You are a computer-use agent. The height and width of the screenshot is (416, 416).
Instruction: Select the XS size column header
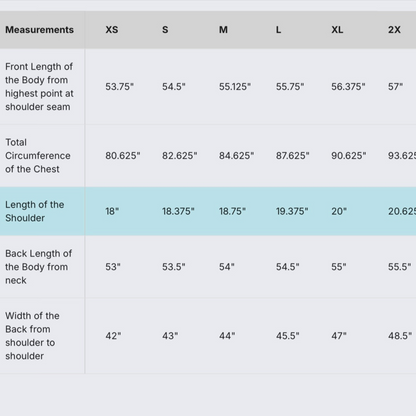[x=112, y=30]
